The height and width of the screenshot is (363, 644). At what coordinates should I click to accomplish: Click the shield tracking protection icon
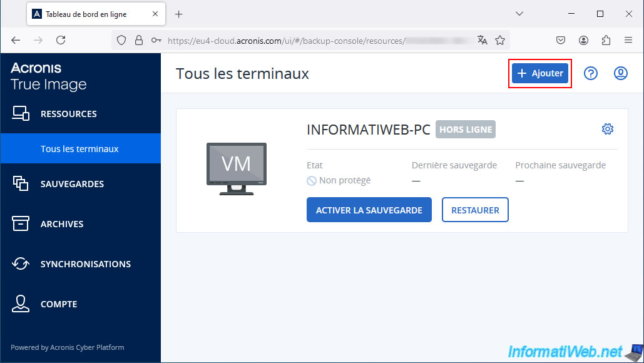(121, 40)
